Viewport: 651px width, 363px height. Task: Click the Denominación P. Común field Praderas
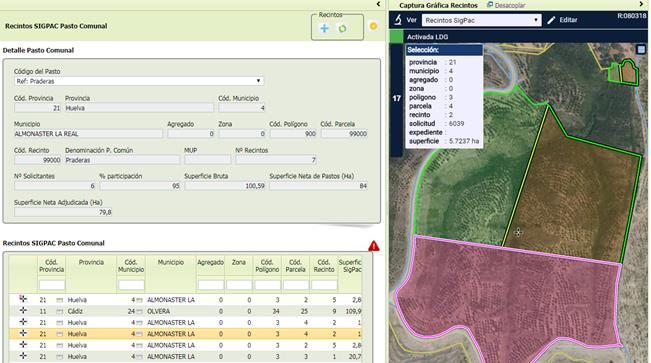[x=122, y=160]
